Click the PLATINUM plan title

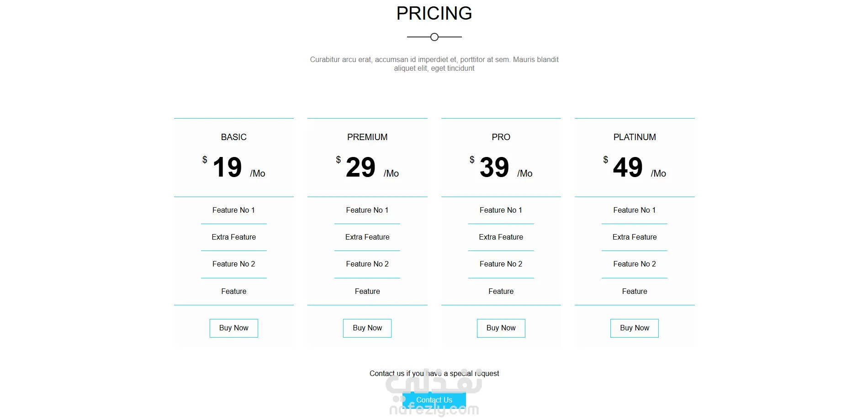click(635, 137)
